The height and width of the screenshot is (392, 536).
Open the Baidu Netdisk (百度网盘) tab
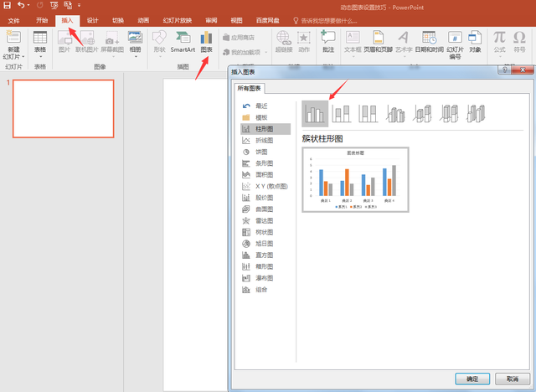pyautogui.click(x=268, y=20)
